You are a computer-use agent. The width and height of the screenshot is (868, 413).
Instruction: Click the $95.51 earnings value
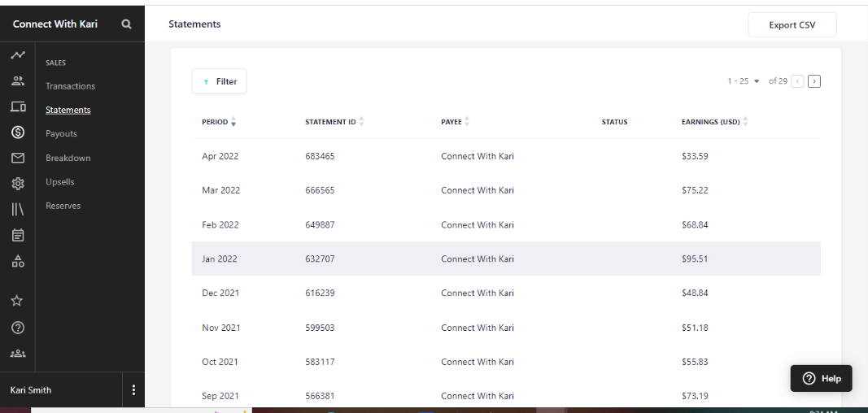click(x=695, y=259)
